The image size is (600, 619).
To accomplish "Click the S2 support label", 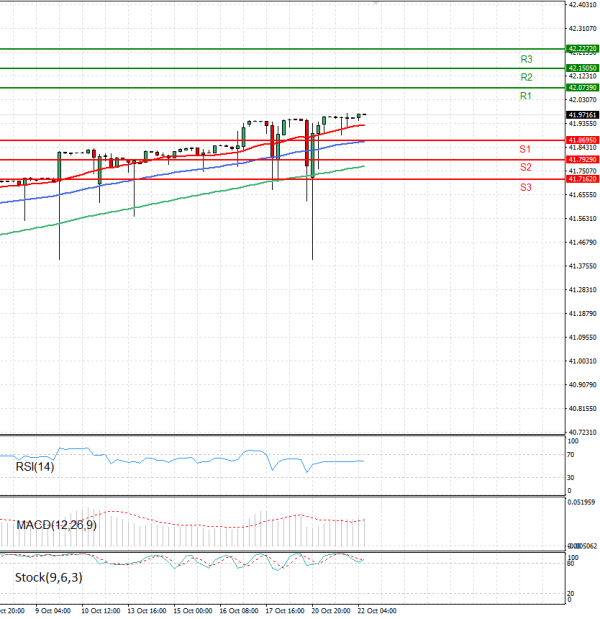I will tap(524, 167).
